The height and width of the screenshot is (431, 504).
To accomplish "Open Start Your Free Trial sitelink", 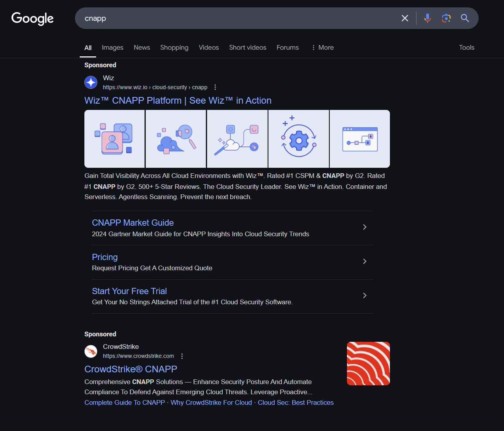I will click(x=129, y=291).
